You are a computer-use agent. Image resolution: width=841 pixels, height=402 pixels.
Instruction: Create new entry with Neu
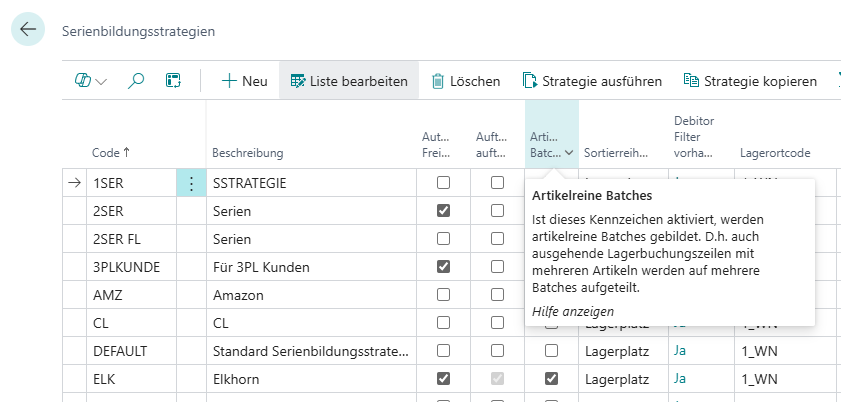pos(244,81)
